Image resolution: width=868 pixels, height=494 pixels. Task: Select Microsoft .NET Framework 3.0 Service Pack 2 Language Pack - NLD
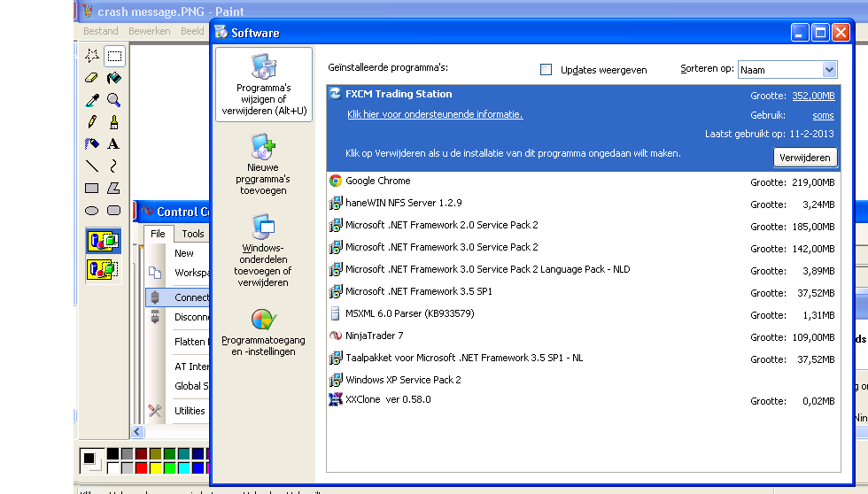point(584,270)
